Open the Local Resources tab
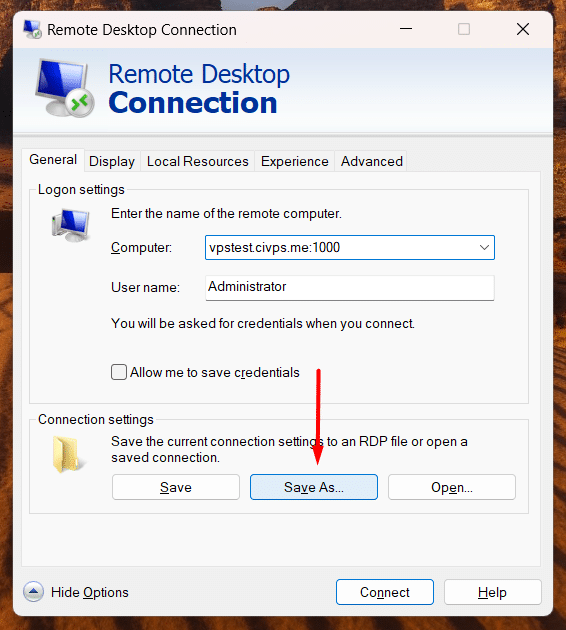This screenshot has width=566, height=630. pyautogui.click(x=197, y=162)
